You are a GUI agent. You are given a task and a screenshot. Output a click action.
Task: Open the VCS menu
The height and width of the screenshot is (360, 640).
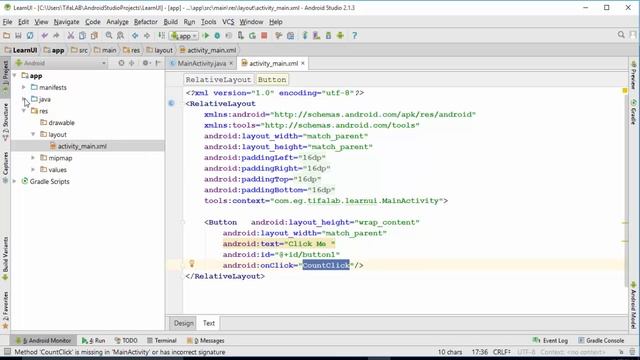coord(228,22)
